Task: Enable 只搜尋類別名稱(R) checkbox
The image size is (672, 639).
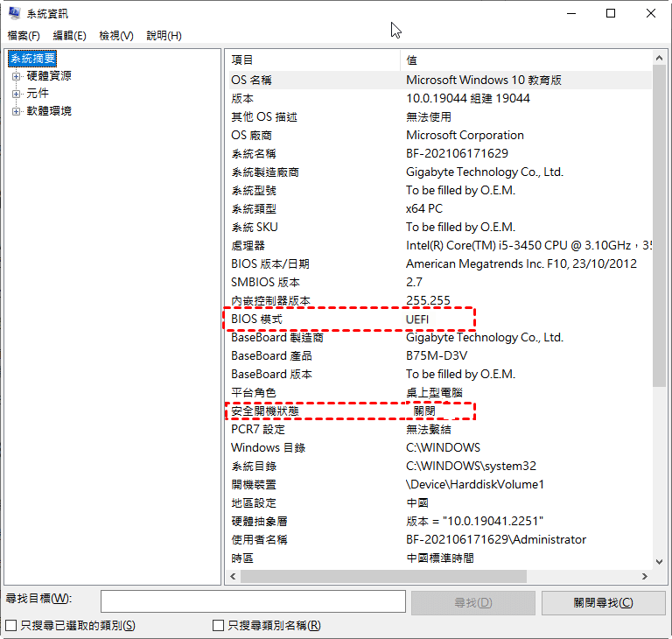Action: point(218,625)
